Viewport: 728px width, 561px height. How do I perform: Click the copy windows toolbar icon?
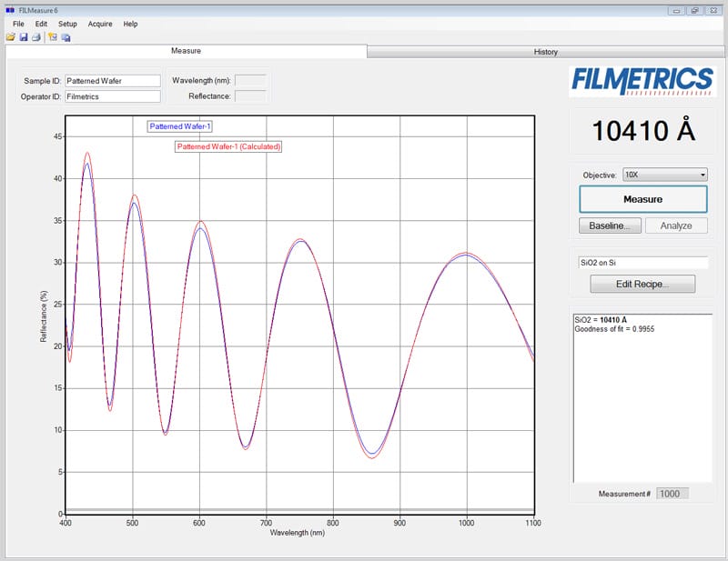coord(66,37)
